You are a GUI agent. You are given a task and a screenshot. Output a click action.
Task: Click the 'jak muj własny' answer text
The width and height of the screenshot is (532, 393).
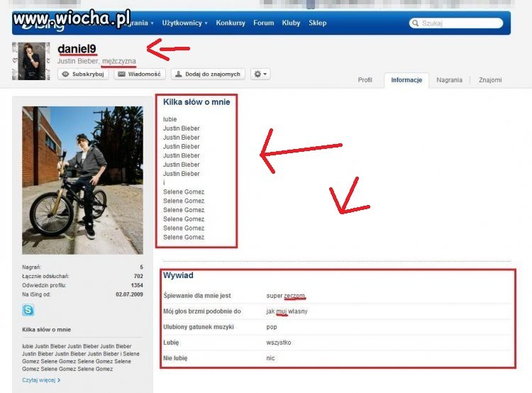tap(287, 311)
